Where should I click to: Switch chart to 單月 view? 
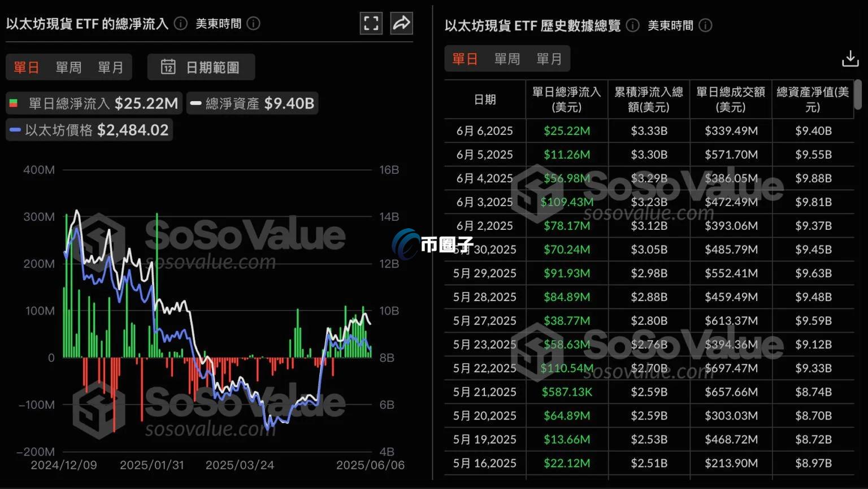[x=111, y=67]
